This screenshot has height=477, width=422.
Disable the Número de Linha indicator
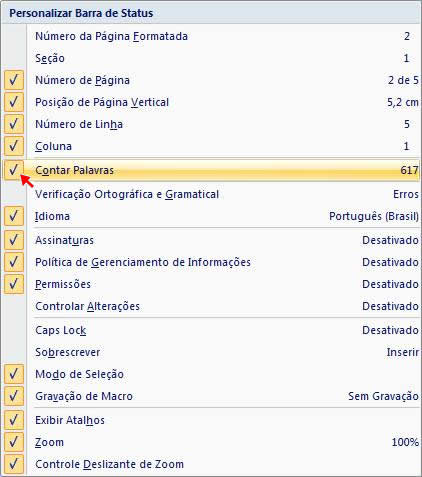[211, 124]
